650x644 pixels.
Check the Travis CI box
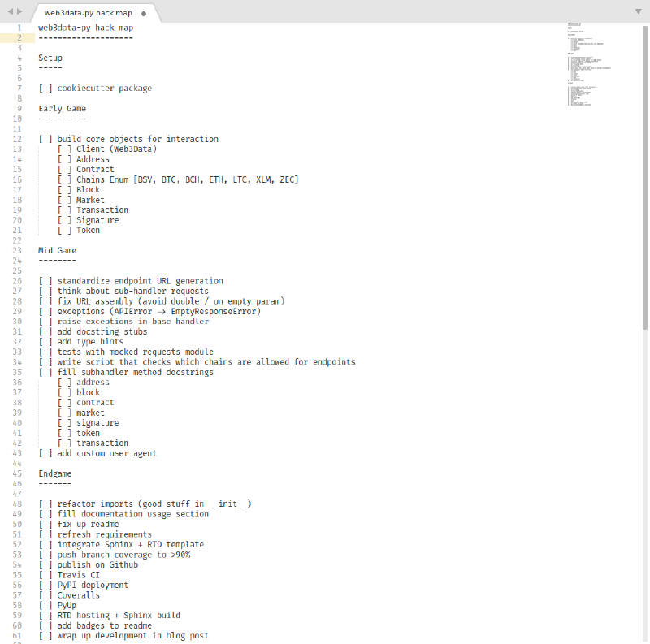pos(45,575)
